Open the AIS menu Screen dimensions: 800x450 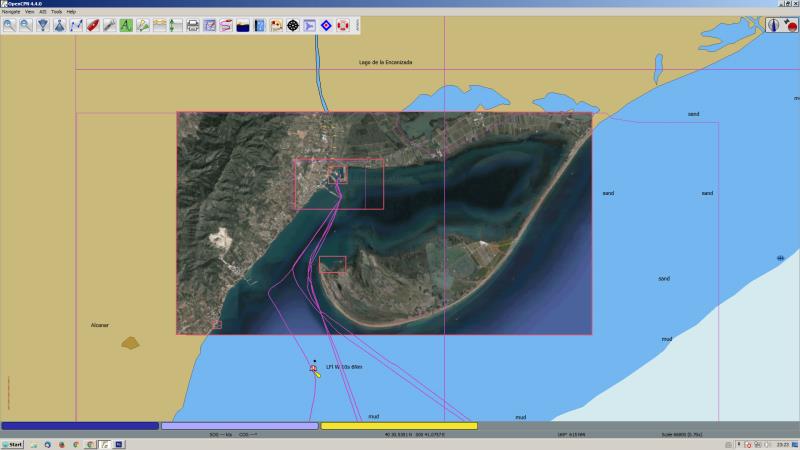pos(43,11)
